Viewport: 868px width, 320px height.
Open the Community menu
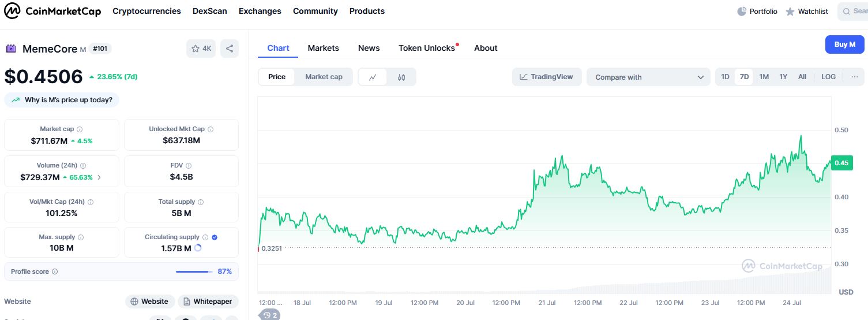[x=315, y=11]
